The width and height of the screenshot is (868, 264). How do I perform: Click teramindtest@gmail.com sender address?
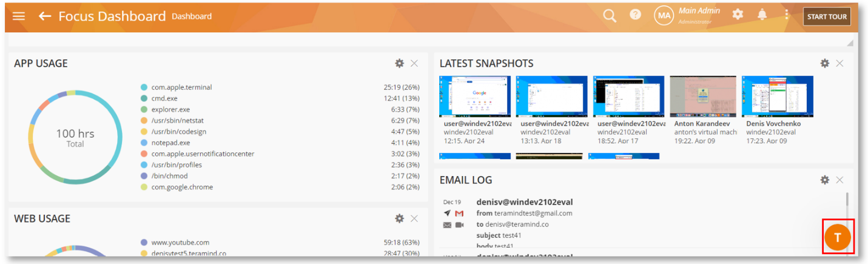pos(533,214)
